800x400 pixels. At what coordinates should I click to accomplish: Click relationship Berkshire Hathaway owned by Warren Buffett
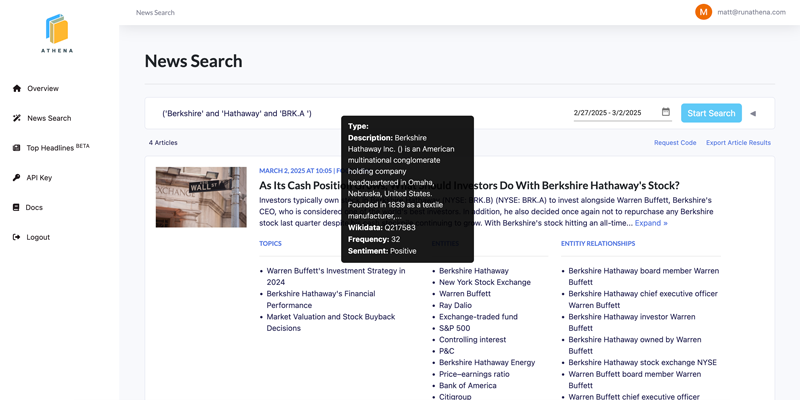[635, 345]
